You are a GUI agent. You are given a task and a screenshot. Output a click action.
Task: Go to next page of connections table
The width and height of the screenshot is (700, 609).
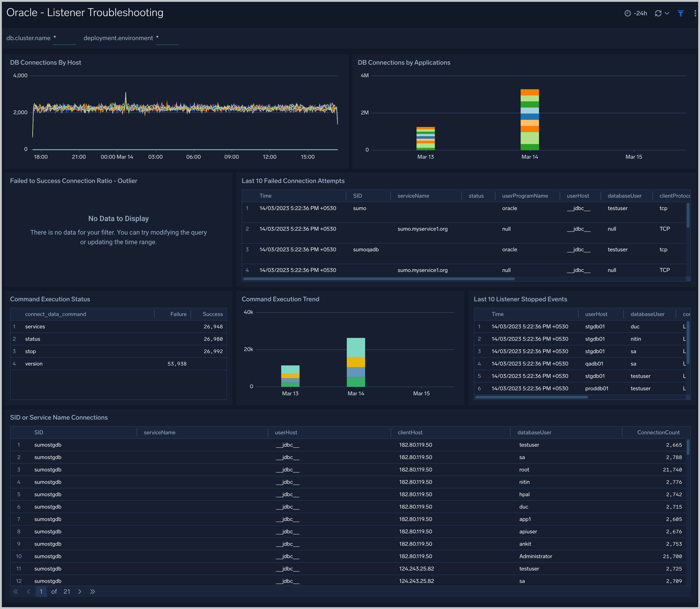tap(80, 592)
